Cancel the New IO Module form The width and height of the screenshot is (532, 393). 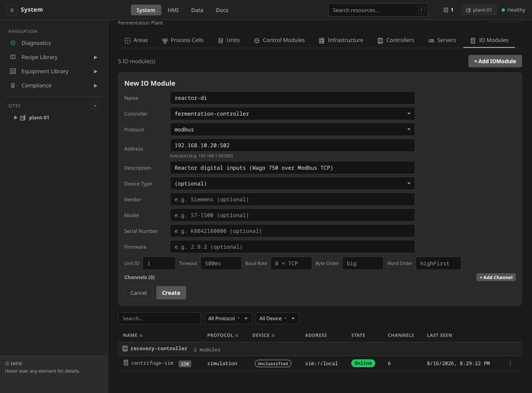[x=139, y=293]
